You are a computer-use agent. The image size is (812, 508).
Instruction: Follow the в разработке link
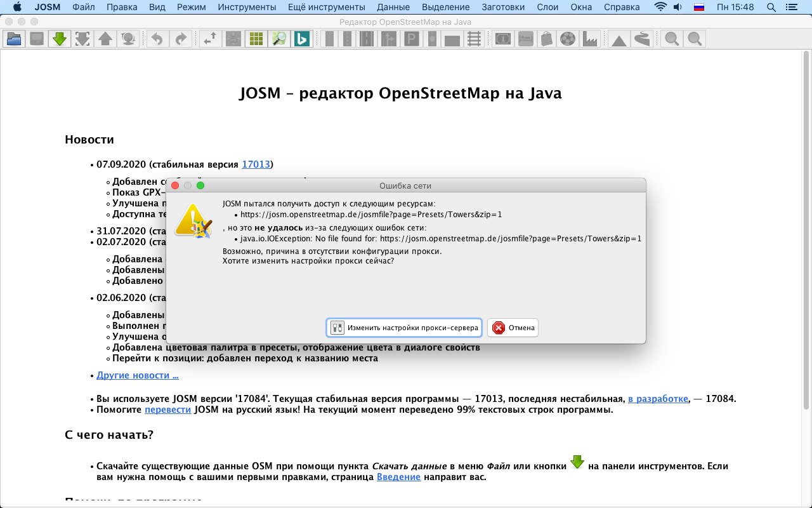(x=658, y=399)
